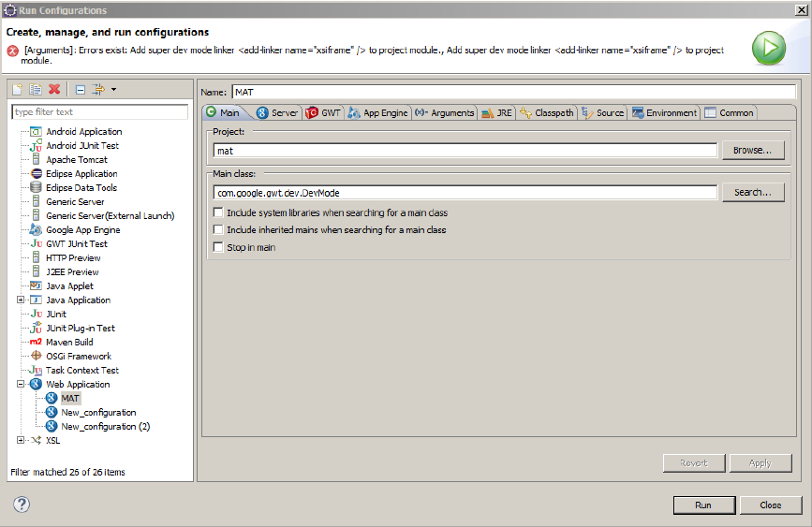Switch to the Server tab
Viewport: 812px width, 527px height.
click(277, 113)
